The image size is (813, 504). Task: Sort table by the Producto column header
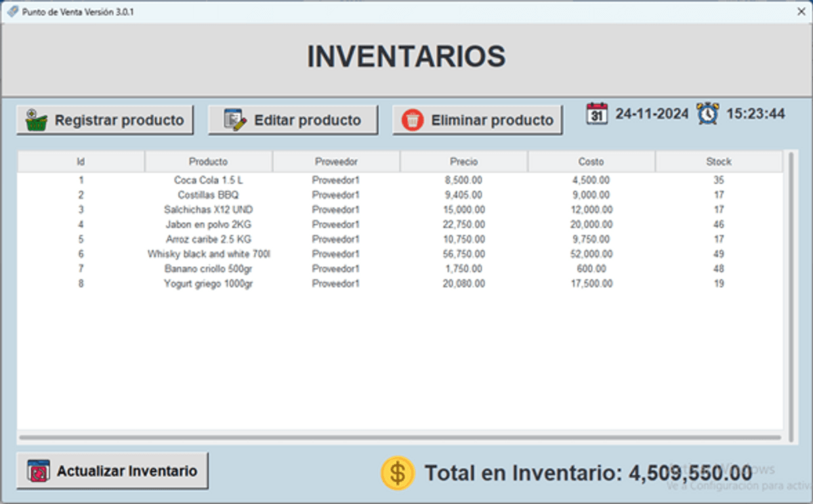pyautogui.click(x=208, y=162)
